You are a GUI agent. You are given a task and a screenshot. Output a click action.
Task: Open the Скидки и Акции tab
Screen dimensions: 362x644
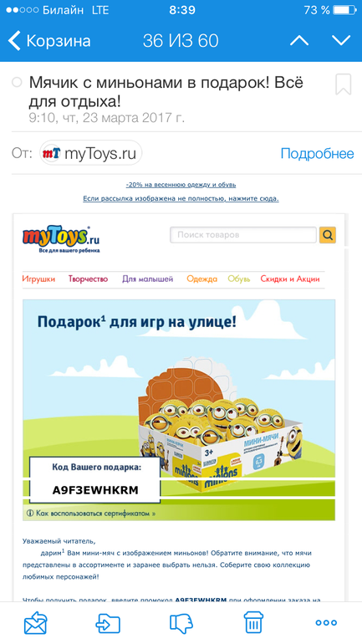[x=290, y=279]
